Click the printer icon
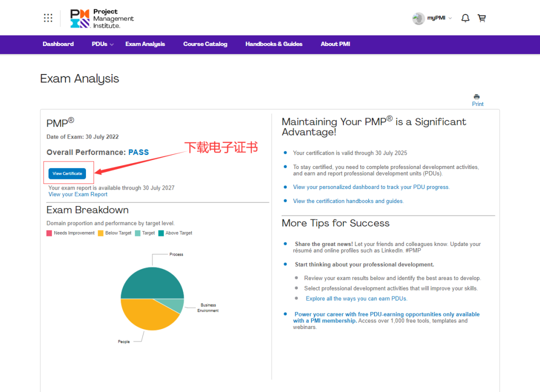This screenshot has height=392, width=540. point(476,97)
